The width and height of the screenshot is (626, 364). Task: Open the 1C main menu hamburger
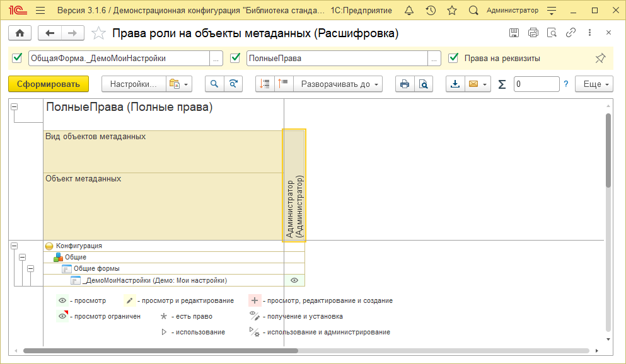point(40,11)
